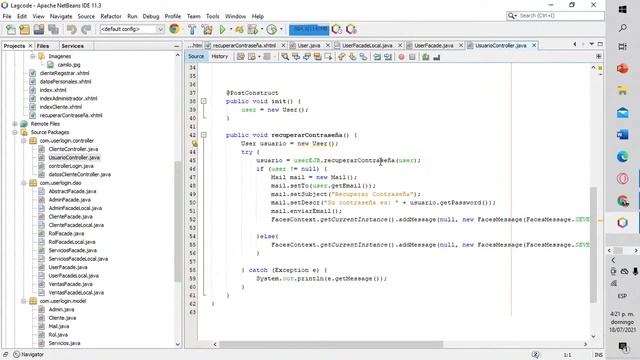Click the Source view button
This screenshot has height=360, width=640.
click(196, 56)
